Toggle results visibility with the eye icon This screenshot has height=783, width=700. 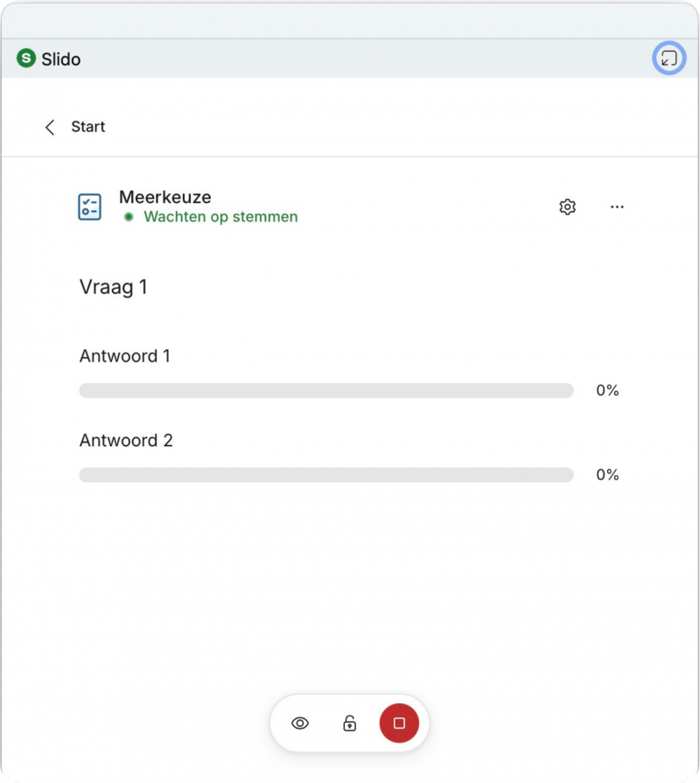tap(301, 723)
